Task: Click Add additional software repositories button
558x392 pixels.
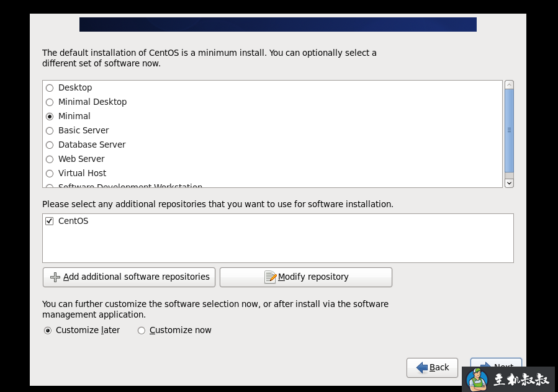Action: [129, 277]
